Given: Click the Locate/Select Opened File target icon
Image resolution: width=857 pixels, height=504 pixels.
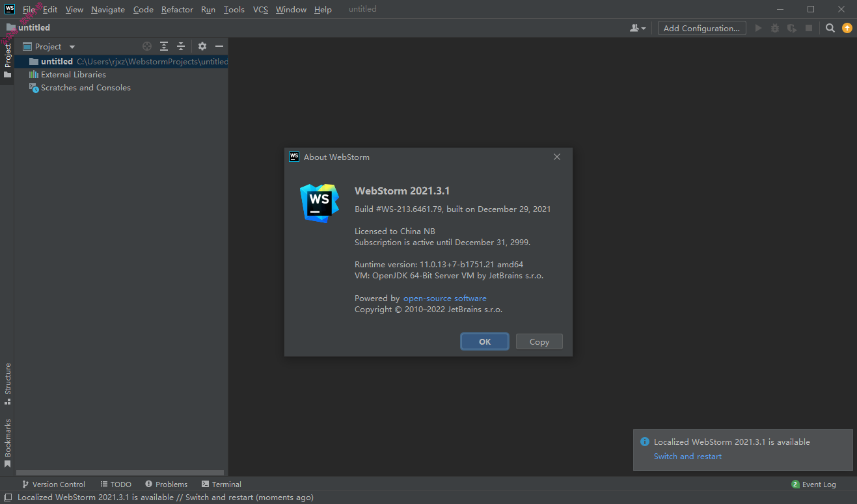Looking at the screenshot, I should tap(147, 46).
